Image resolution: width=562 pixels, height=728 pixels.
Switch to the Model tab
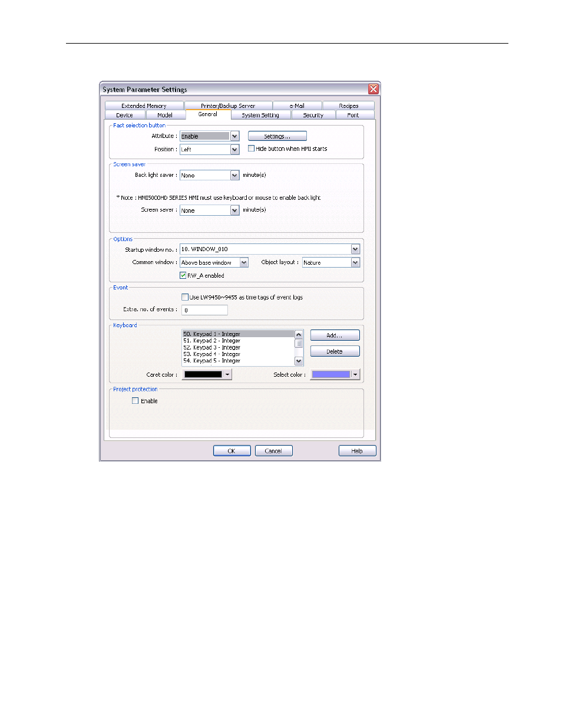point(165,115)
